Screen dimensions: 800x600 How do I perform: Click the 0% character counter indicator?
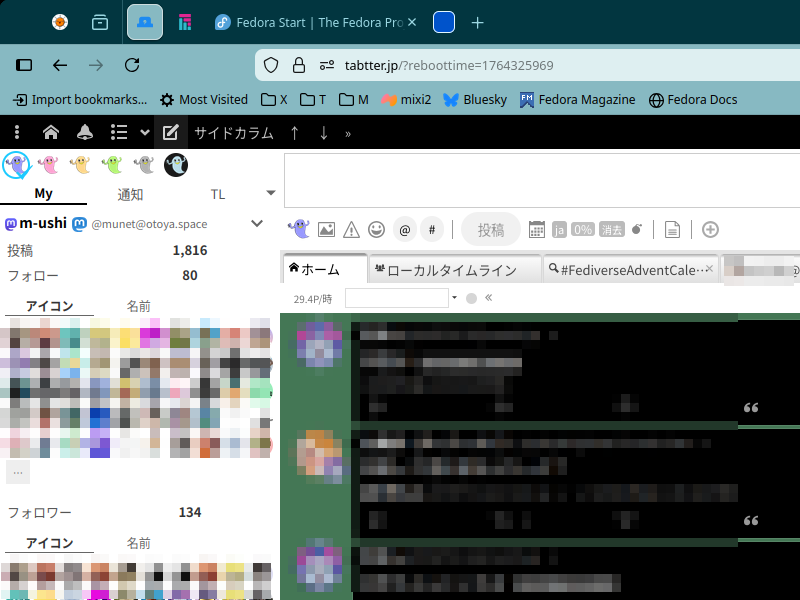pos(583,229)
